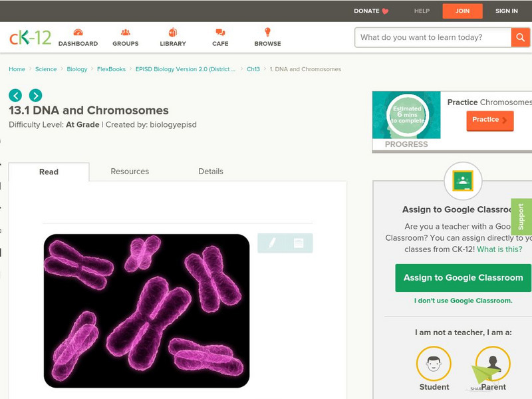This screenshot has width=532, height=399.
Task: Choose the Student icon
Action: [x=433, y=364]
